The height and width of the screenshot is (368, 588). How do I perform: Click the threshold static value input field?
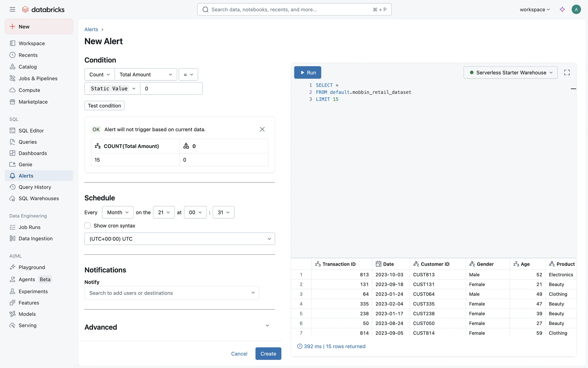[171, 89]
